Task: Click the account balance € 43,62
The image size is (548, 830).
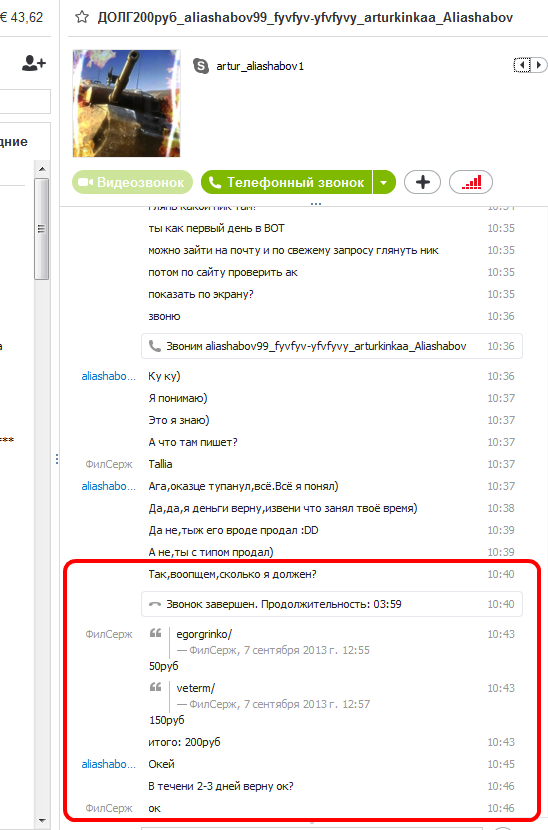Action: tap(22, 17)
